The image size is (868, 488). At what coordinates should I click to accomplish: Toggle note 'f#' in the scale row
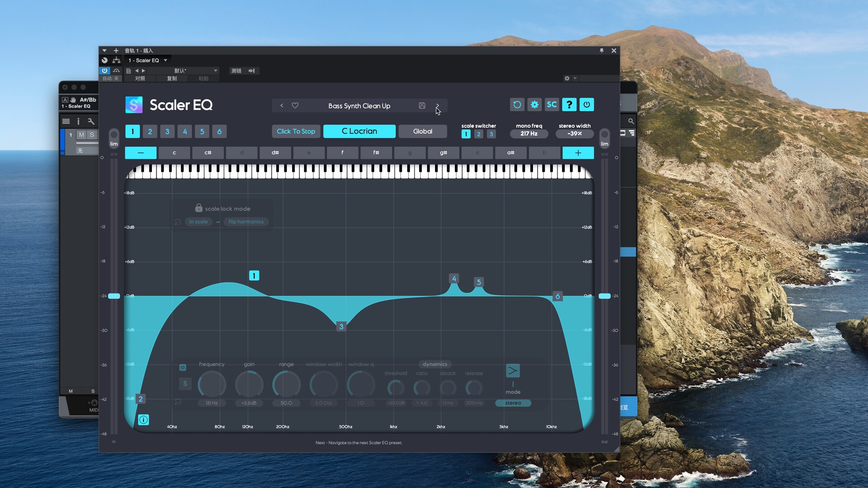pos(376,153)
